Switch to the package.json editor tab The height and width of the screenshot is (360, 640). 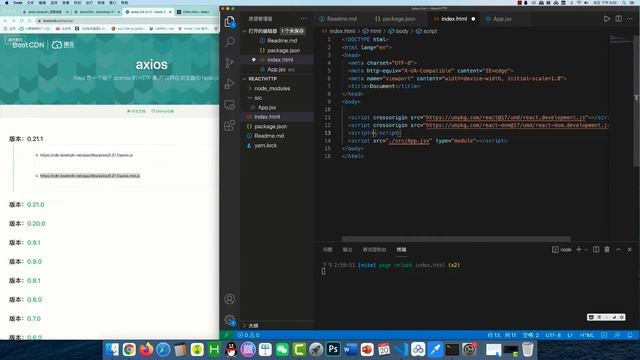click(x=395, y=19)
